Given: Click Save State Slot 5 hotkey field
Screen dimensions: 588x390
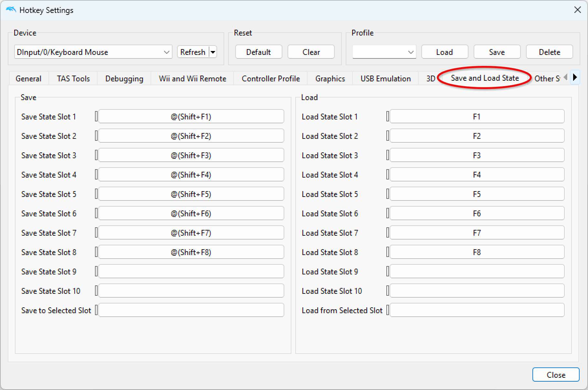Looking at the screenshot, I should pyautogui.click(x=191, y=194).
